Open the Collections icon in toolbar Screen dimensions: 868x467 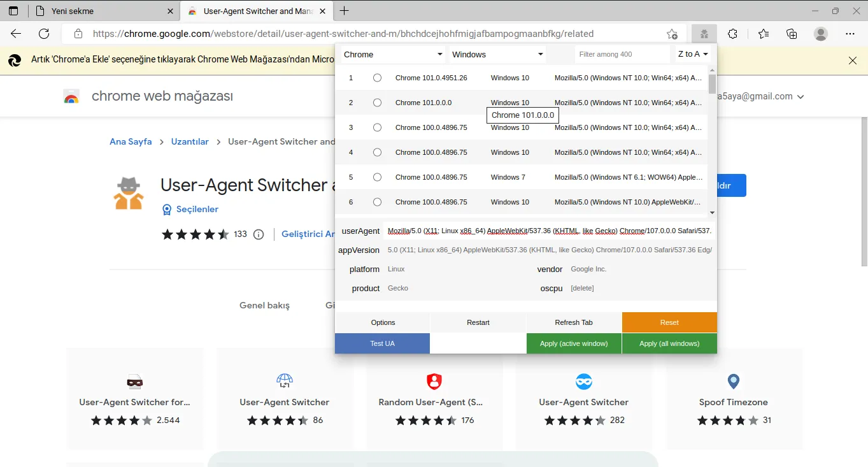[792, 34]
